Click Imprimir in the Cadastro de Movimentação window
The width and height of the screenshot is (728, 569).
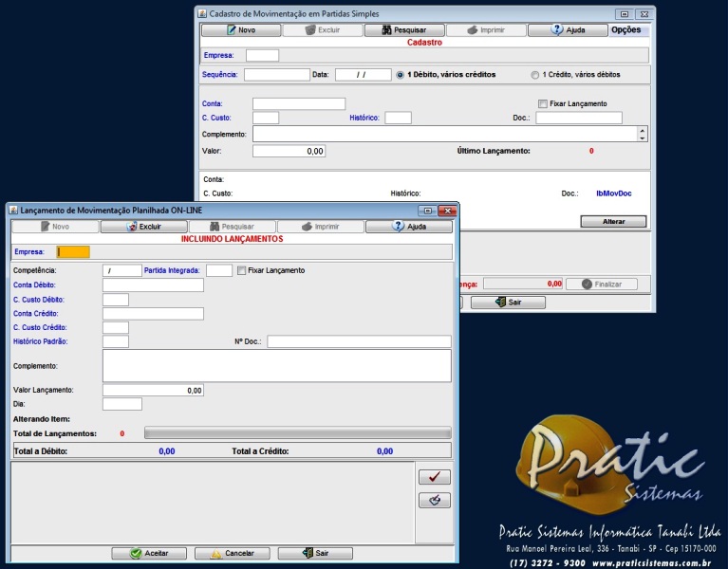[x=486, y=30]
